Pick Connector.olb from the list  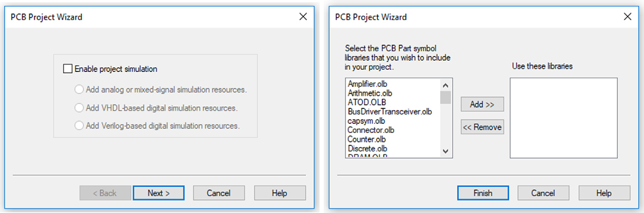371,130
